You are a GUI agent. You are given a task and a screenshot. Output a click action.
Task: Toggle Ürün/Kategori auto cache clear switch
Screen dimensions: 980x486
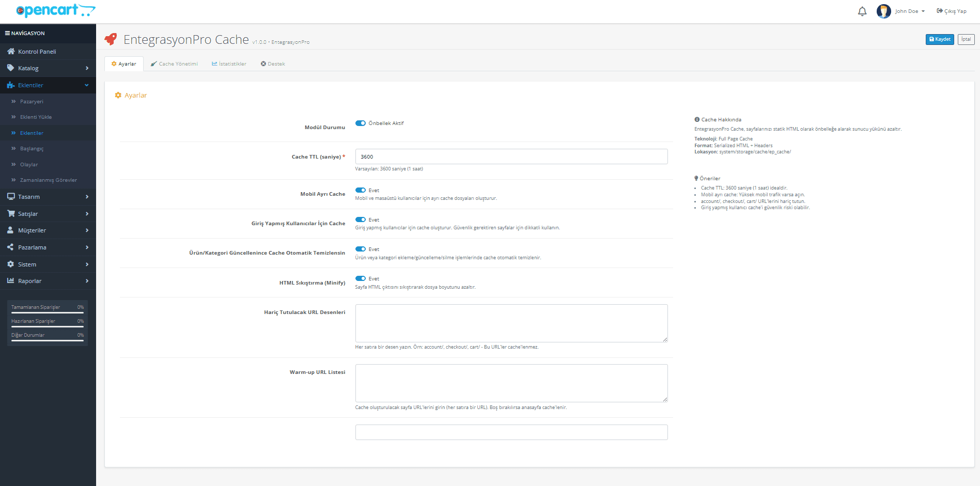click(x=361, y=249)
